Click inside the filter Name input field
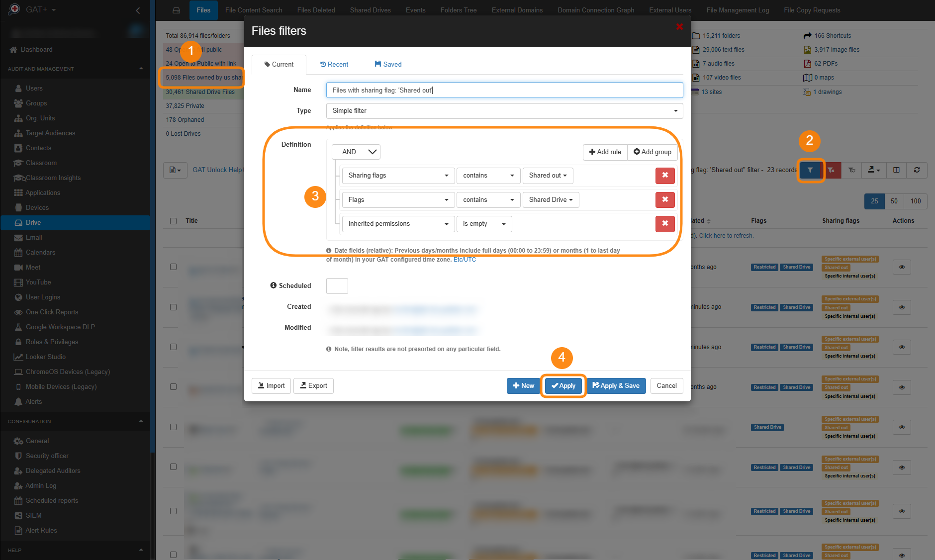The image size is (935, 560). tap(504, 90)
